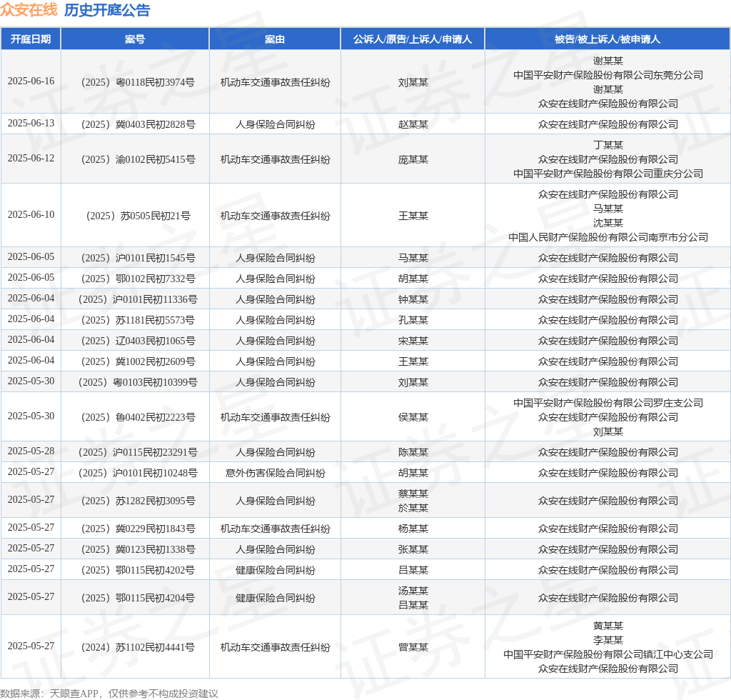The width and height of the screenshot is (731, 700).
Task: Click the date 2025-06-10
Action: pyautogui.click(x=31, y=214)
